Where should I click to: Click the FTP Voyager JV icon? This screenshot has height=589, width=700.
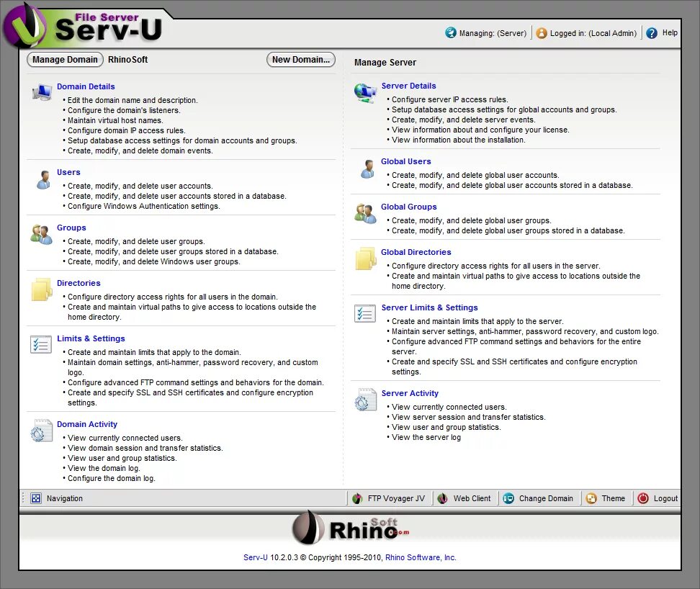click(x=357, y=498)
